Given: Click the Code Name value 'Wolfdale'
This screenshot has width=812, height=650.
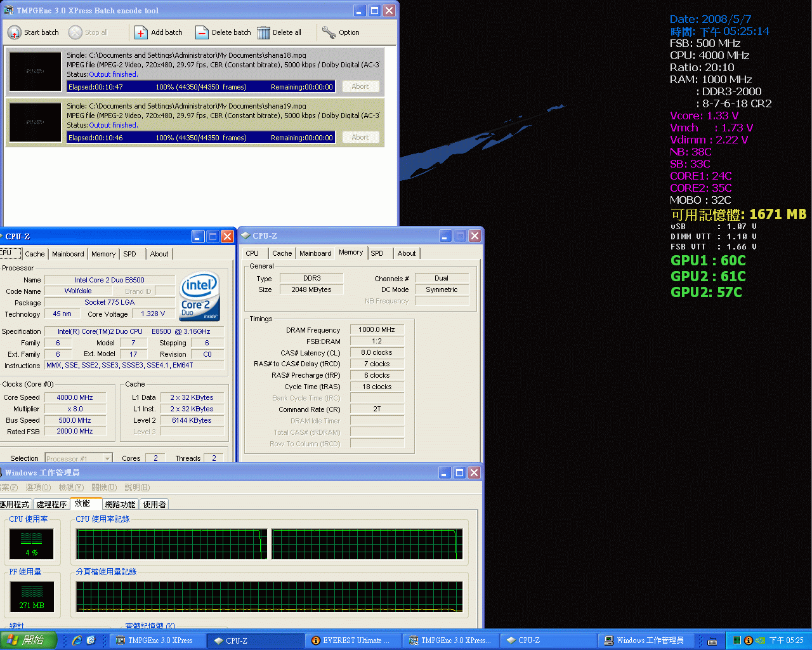Looking at the screenshot, I should (x=78, y=291).
